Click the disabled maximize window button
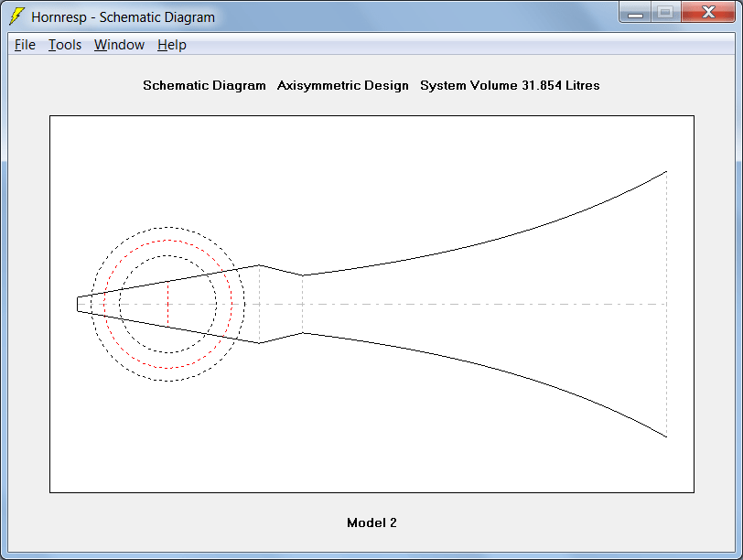 tap(666, 12)
